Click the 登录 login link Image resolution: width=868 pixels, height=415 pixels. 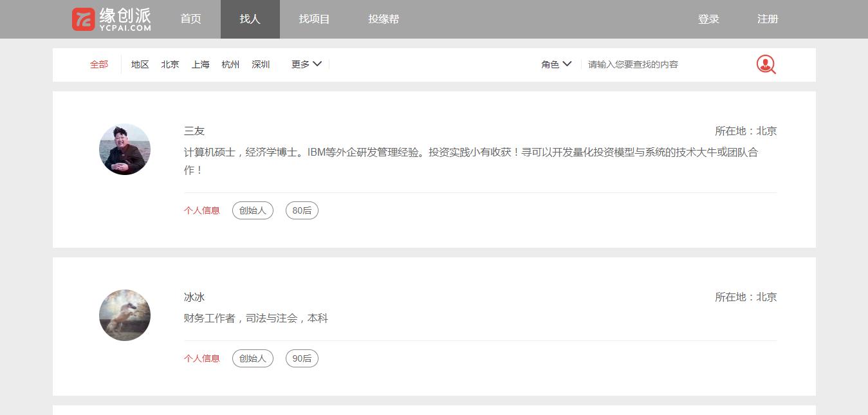[x=708, y=19]
